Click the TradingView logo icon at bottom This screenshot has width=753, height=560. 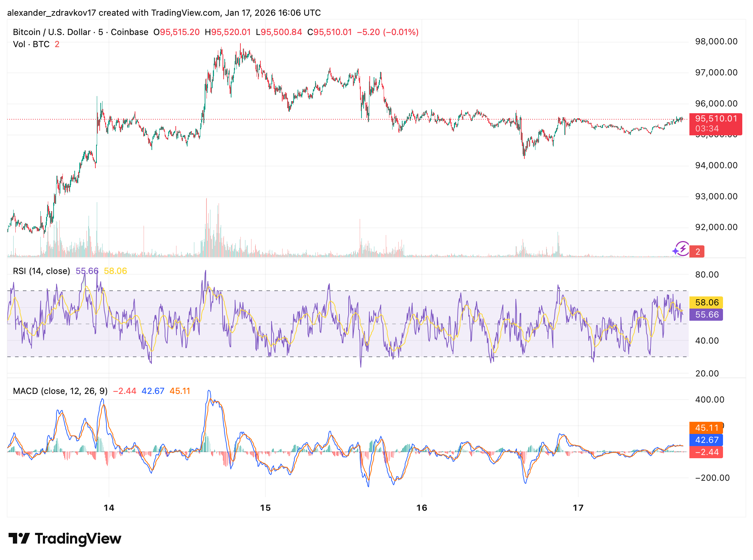click(19, 538)
